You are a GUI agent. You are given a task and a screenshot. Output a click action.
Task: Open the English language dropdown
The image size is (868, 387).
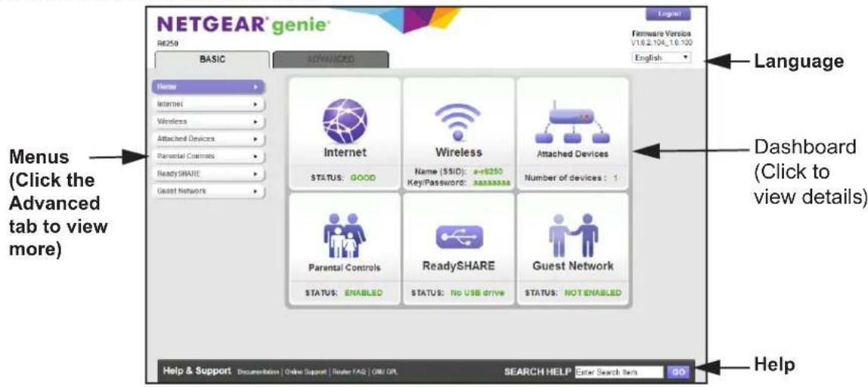coord(662,57)
